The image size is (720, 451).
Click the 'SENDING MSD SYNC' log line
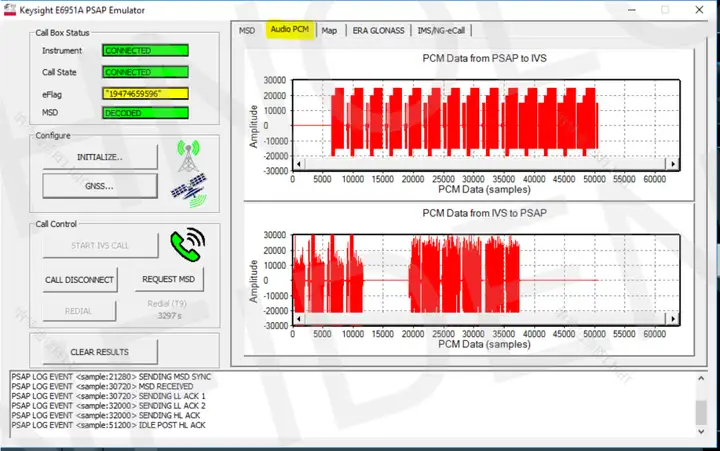[111, 377]
